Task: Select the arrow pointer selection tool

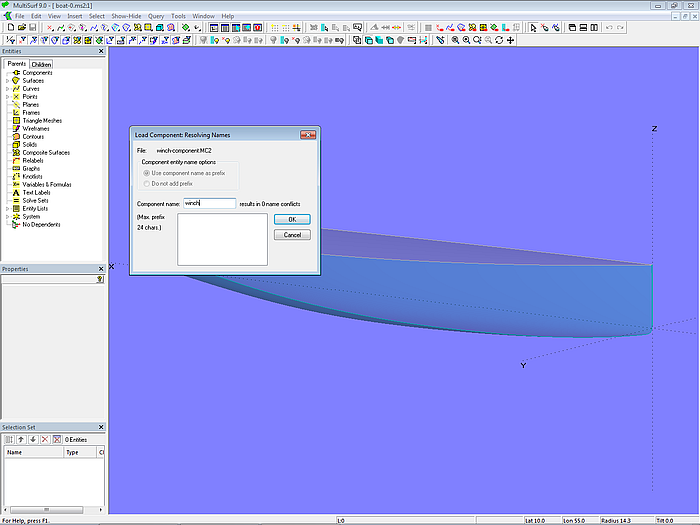Action: (x=531, y=28)
